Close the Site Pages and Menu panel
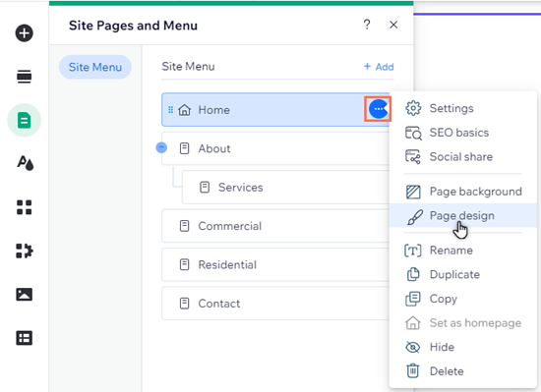 [x=393, y=25]
